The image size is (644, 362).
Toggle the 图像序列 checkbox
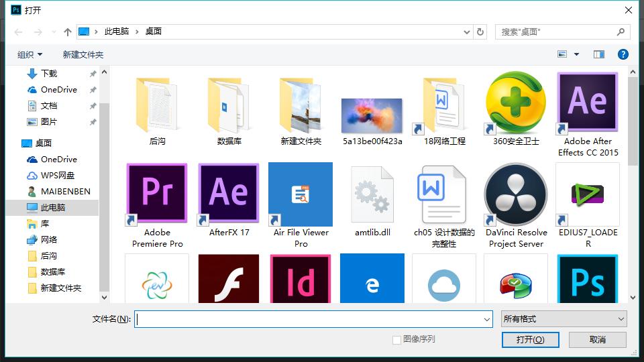pyautogui.click(x=396, y=340)
